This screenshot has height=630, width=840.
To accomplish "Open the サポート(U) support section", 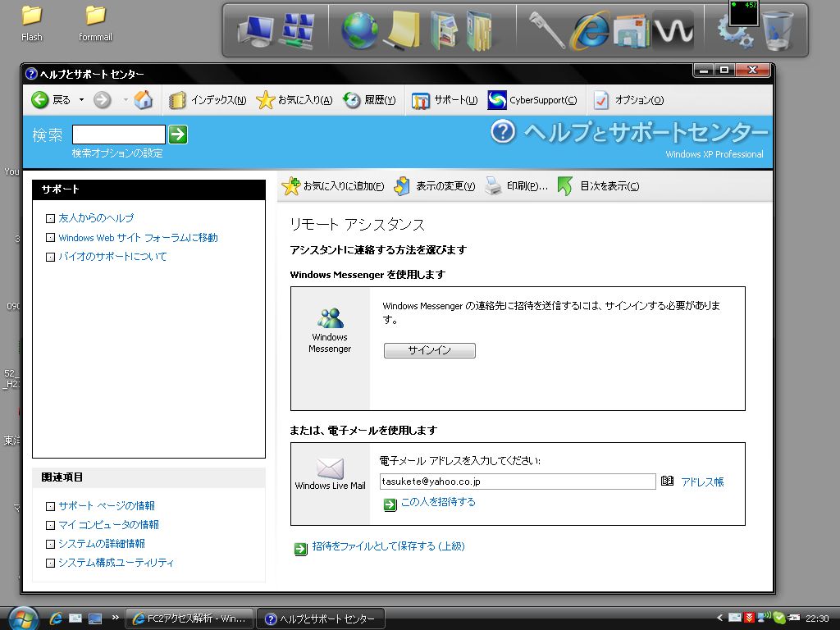I will [x=444, y=100].
